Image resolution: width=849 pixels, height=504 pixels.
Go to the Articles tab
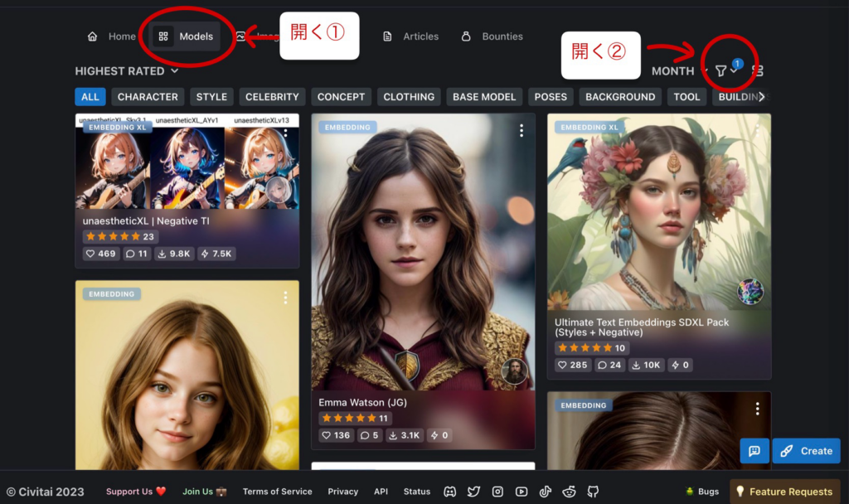pyautogui.click(x=411, y=36)
